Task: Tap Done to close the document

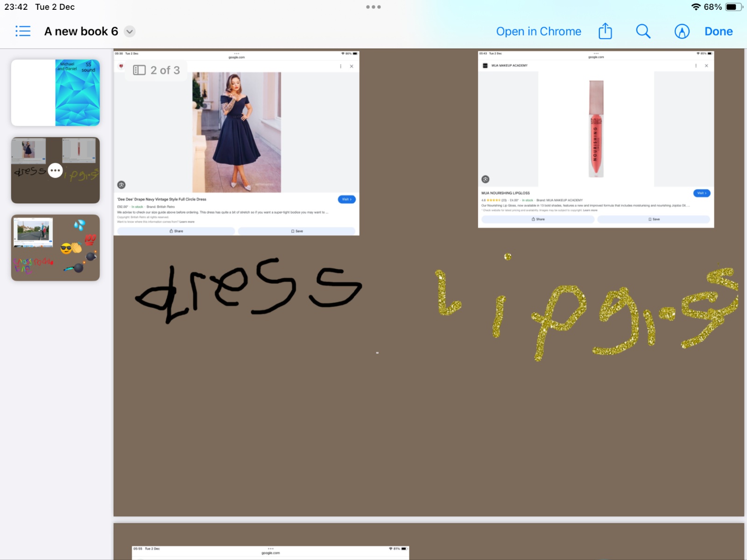Action: coord(718,31)
